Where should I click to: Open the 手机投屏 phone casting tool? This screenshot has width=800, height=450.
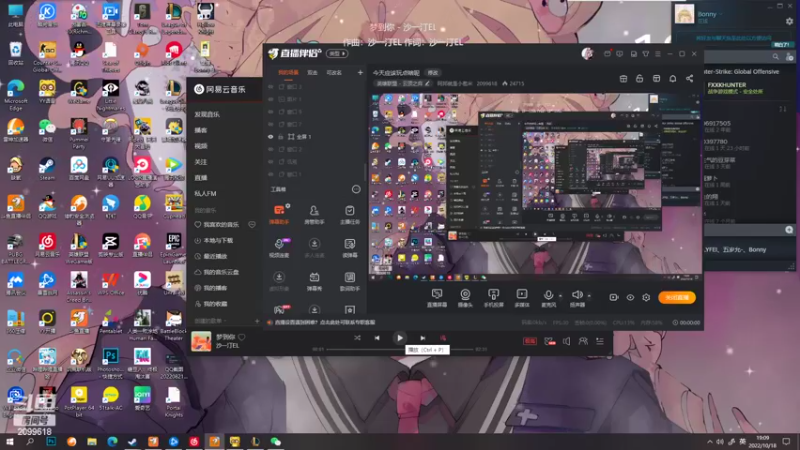coord(493,297)
